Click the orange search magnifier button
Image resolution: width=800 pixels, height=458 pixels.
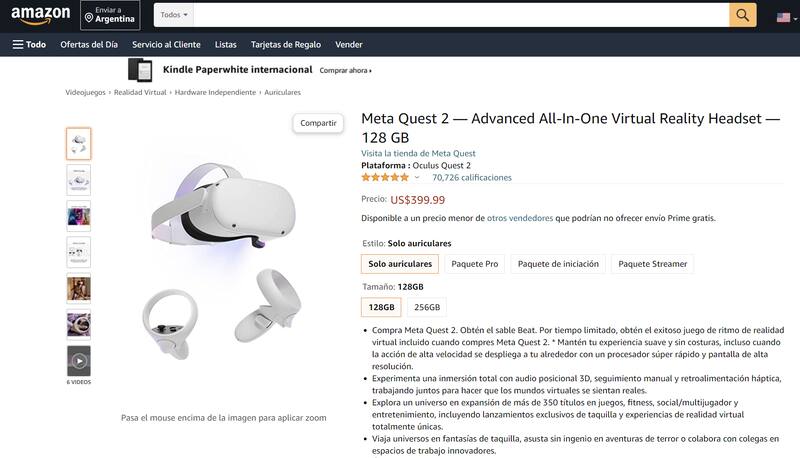point(742,15)
